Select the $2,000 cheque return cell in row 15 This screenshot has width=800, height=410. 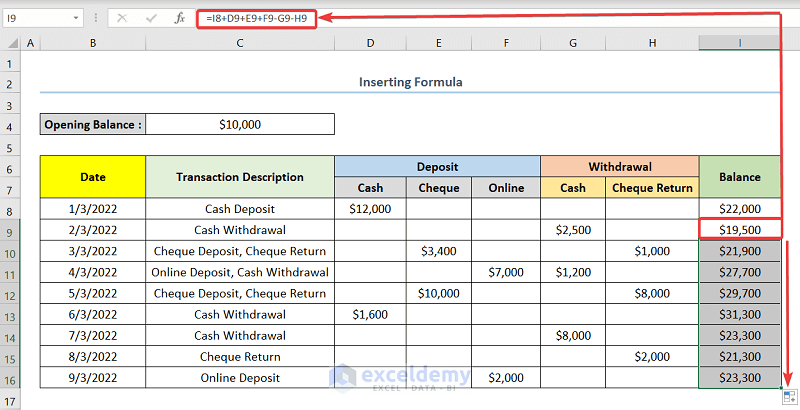(x=652, y=357)
